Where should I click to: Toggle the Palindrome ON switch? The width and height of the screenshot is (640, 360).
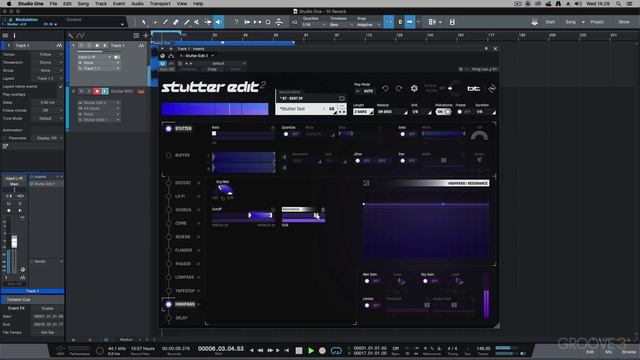(x=443, y=112)
